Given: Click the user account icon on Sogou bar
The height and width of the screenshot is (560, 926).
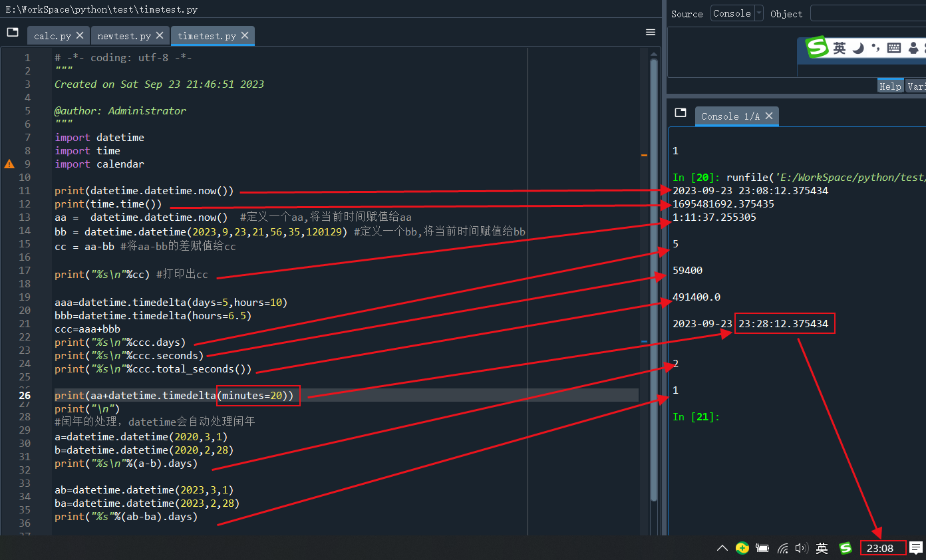Looking at the screenshot, I should click(x=913, y=48).
